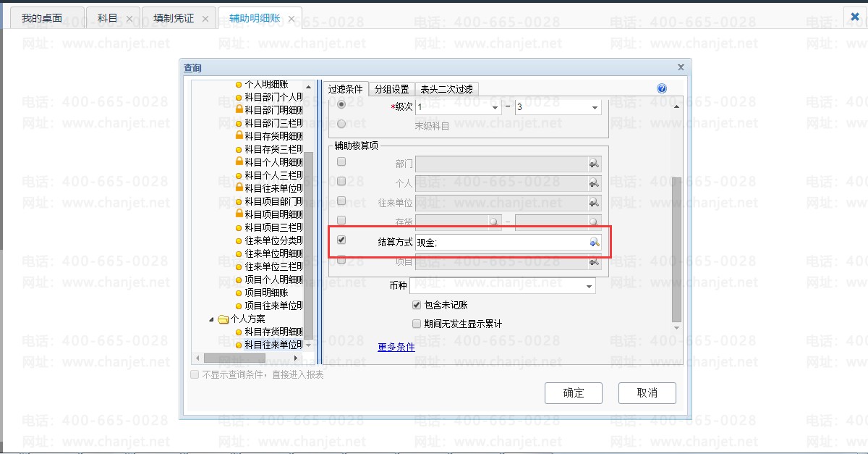This screenshot has height=454, width=868.
Task: Open the 币种 dropdown list
Action: click(590, 286)
